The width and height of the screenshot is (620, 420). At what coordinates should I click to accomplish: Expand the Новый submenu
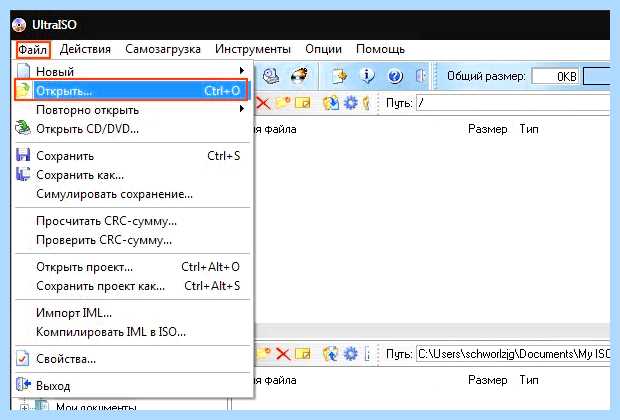132,71
